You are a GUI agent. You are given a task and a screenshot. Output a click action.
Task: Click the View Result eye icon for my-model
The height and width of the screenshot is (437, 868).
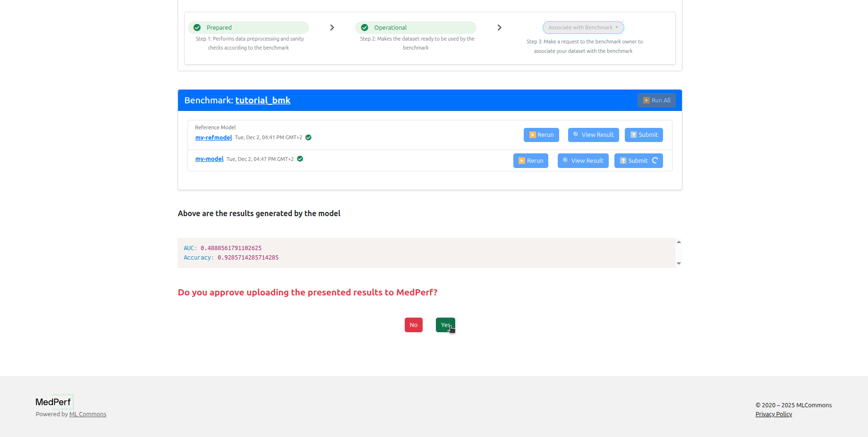click(x=565, y=160)
